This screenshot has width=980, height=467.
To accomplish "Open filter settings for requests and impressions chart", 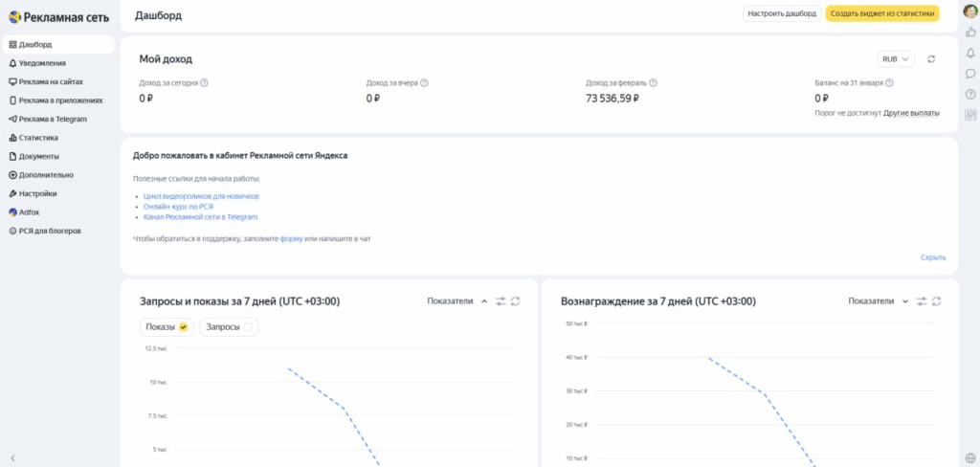I will click(x=501, y=301).
